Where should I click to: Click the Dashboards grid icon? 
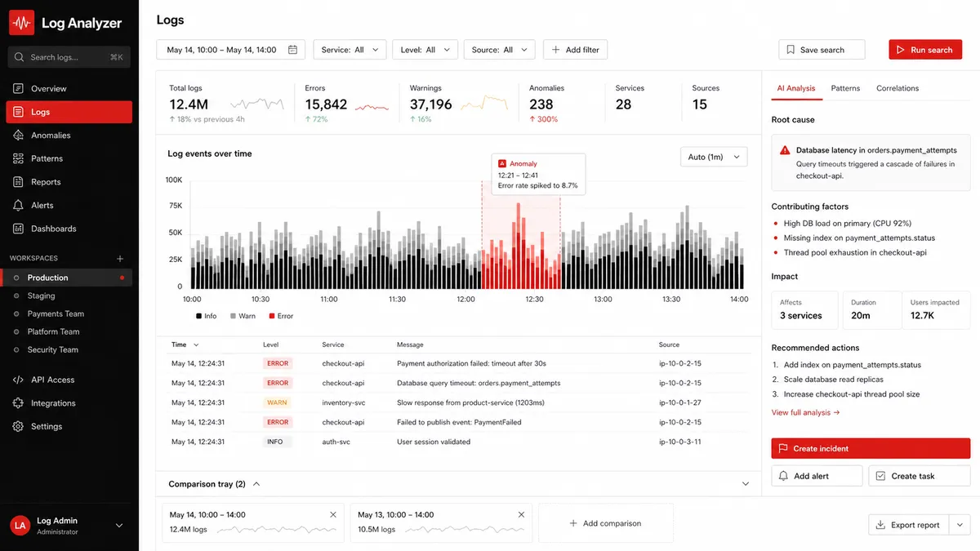tap(19, 229)
